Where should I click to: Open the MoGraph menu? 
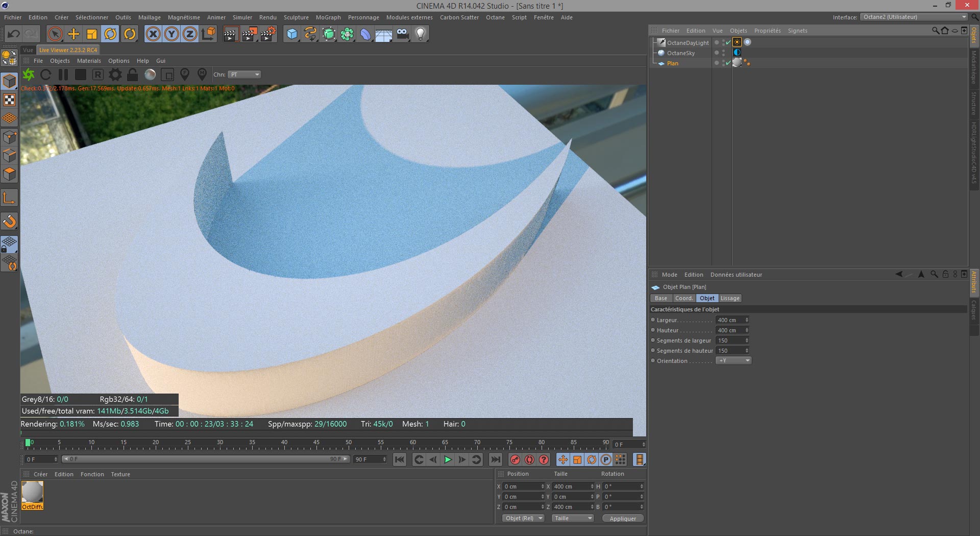pos(328,17)
